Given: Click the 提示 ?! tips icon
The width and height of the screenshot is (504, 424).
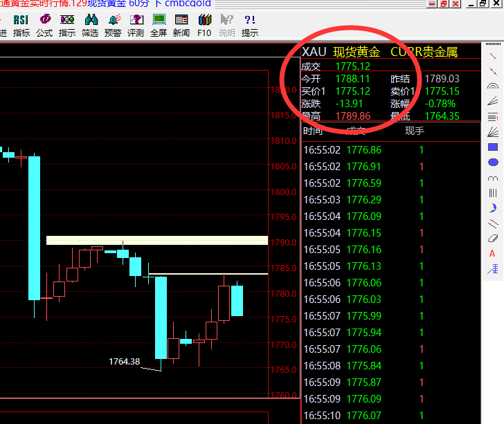Looking at the screenshot, I should tap(250, 25).
